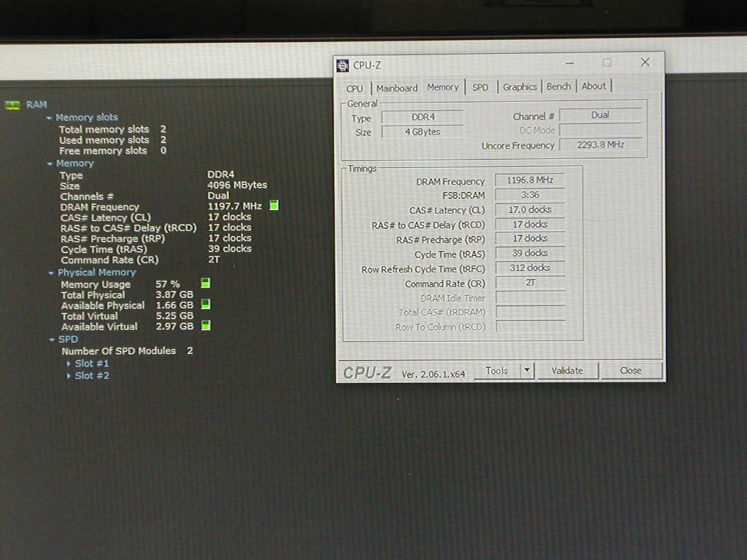Collapse the Physical Memory section

[51, 273]
